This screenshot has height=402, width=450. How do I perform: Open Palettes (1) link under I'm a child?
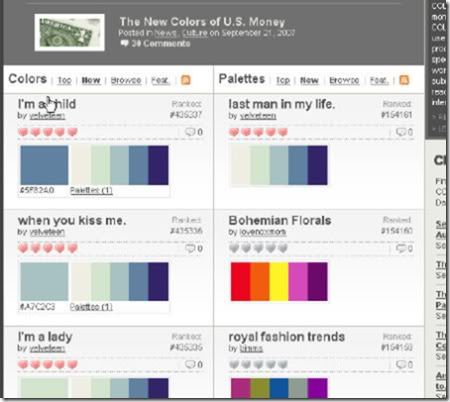[91, 191]
